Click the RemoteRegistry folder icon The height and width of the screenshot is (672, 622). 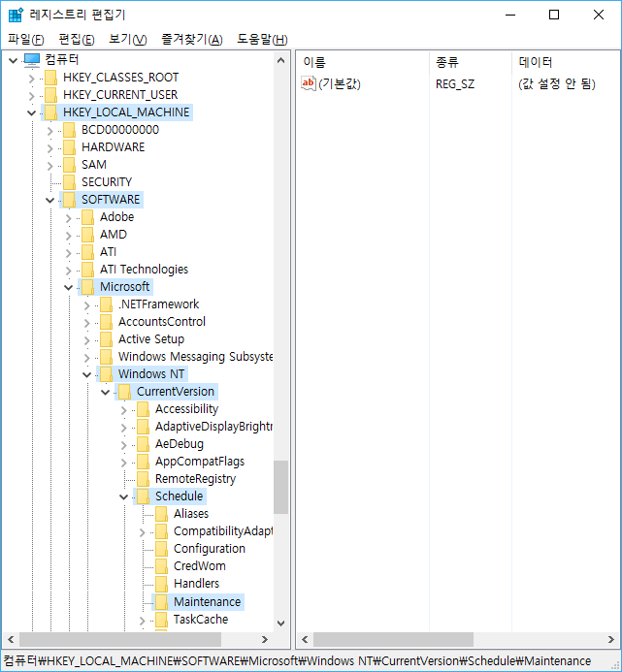pyautogui.click(x=143, y=479)
